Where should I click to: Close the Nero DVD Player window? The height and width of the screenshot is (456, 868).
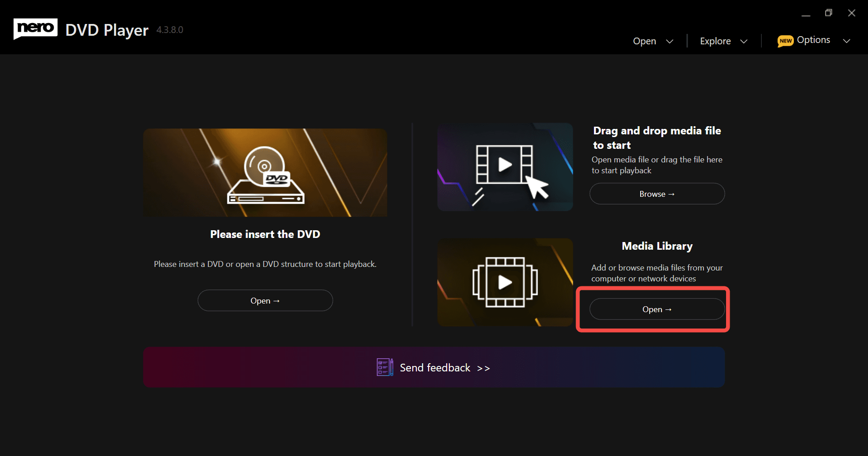coord(852,13)
